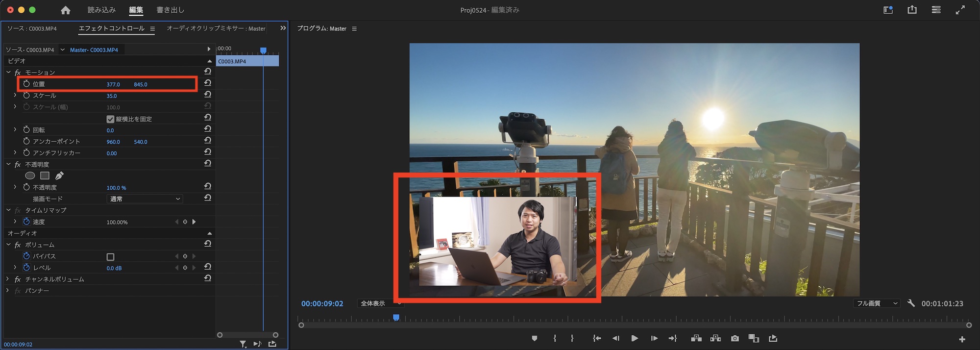Toggle animation stopwatch for 位置
Screen dimensions: 980x350
26,84
